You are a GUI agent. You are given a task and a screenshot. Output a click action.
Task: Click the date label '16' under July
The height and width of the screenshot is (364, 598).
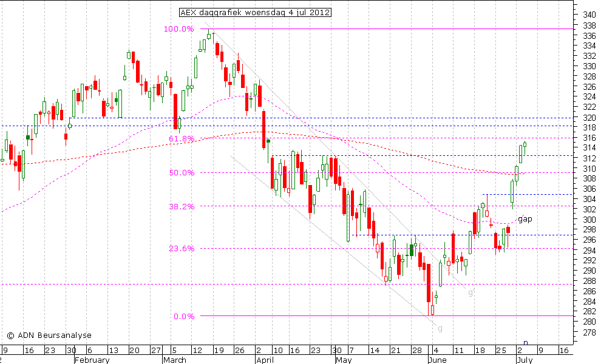point(564,350)
